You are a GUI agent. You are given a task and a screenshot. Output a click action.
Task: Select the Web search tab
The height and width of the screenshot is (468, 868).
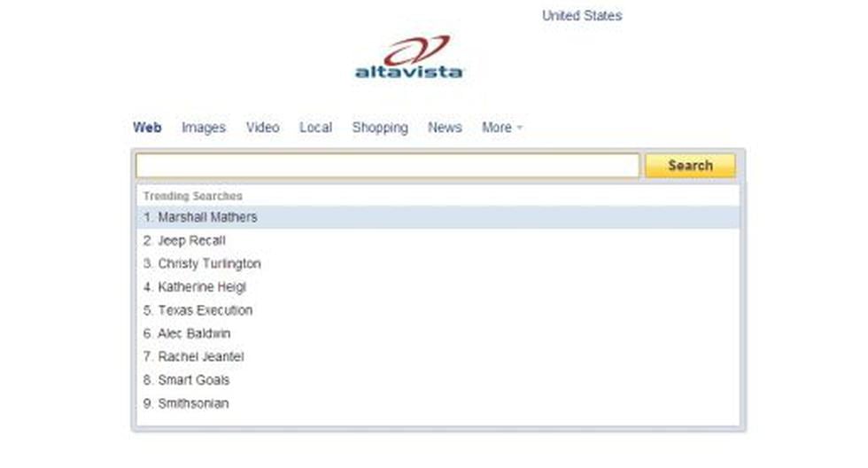(147, 128)
